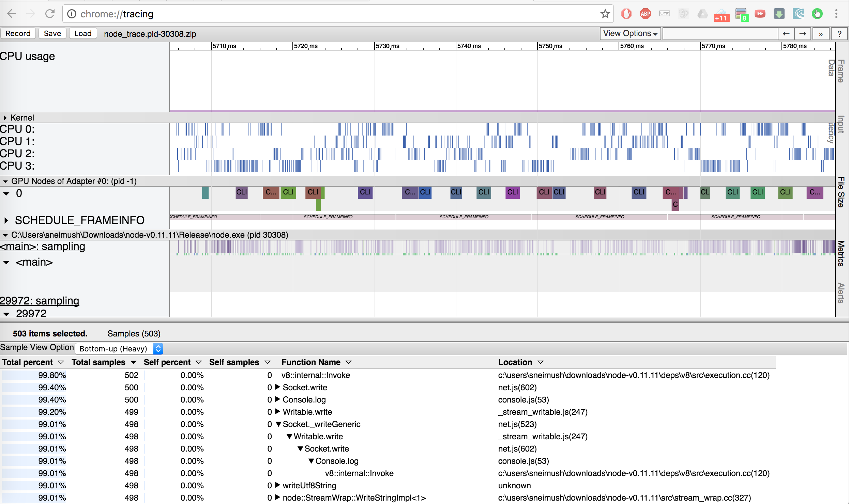Collapse GPU Nodes of Adapter #0 section
This screenshot has height=504, width=850.
5,181
